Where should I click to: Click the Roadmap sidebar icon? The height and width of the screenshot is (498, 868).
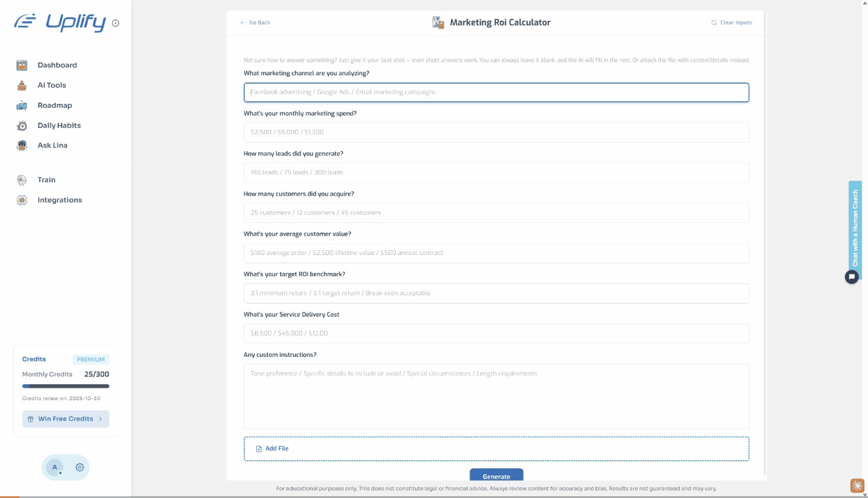tap(22, 106)
